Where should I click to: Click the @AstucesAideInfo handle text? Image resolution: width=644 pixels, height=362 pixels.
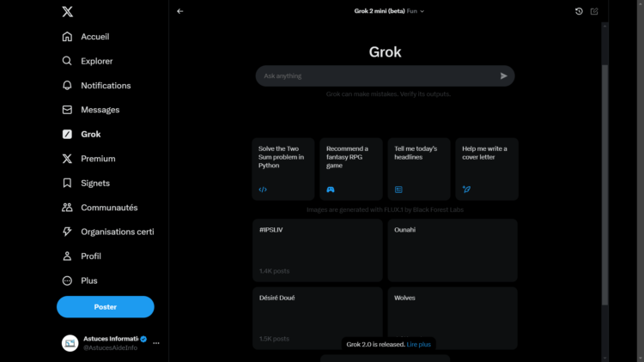[x=110, y=347]
